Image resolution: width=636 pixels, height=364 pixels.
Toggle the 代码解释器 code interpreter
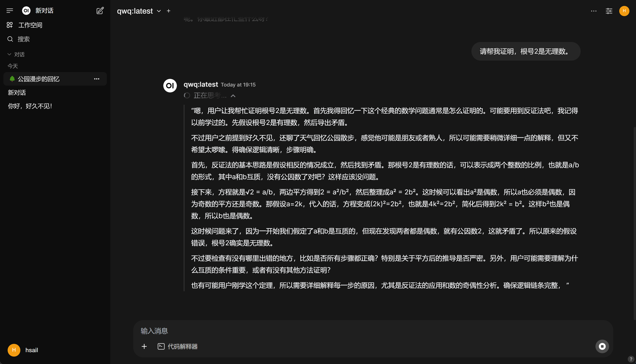tap(178, 346)
